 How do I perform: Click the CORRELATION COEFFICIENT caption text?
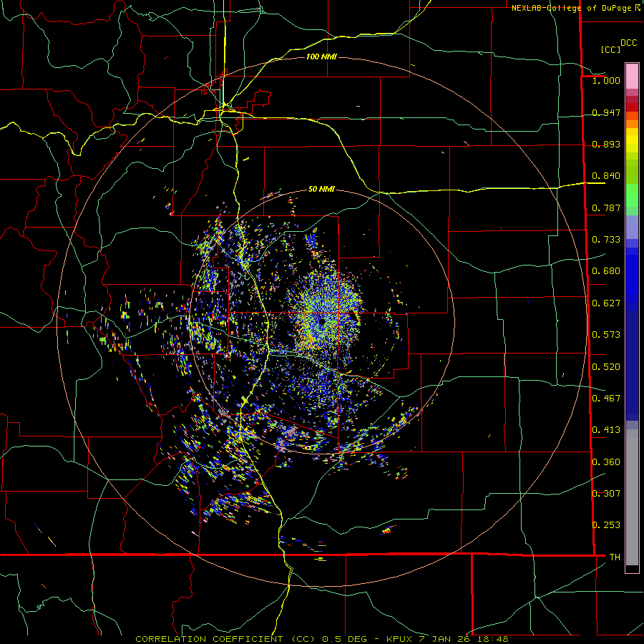[x=209, y=639]
